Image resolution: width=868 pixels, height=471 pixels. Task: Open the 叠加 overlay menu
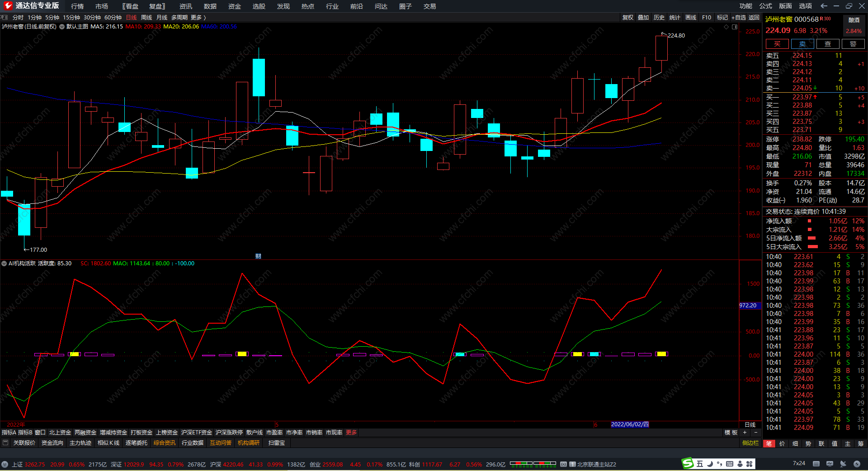(643, 18)
